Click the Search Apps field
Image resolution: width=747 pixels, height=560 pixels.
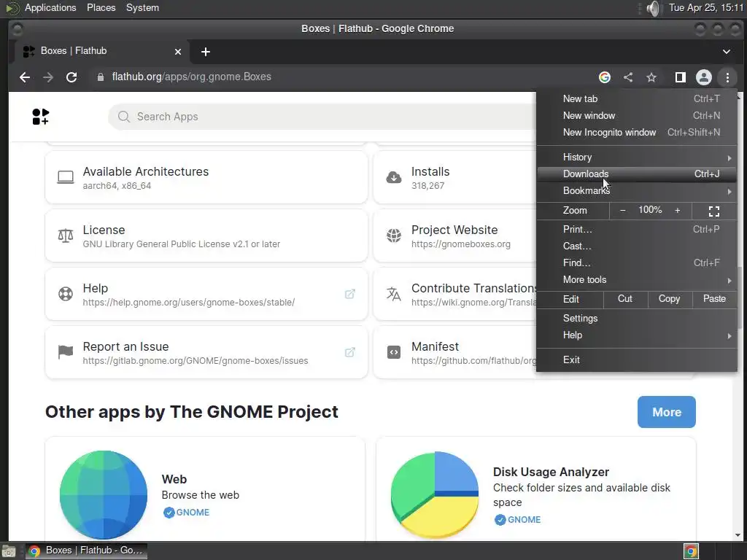pyautogui.click(x=322, y=117)
